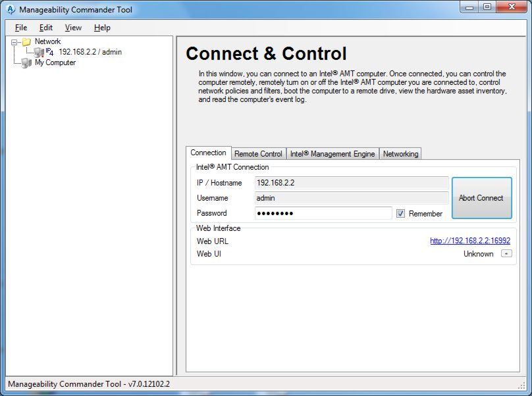
Task: Click the small Web UI options button
Action: click(x=506, y=254)
